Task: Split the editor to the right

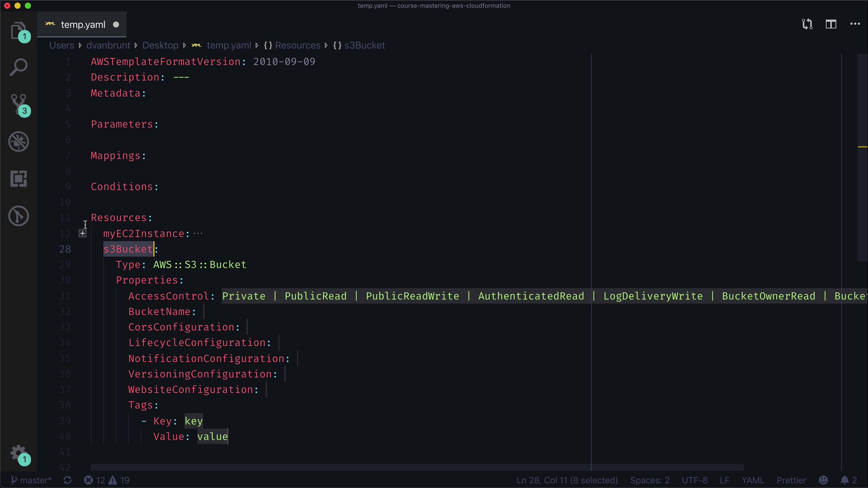Action: coord(831,24)
